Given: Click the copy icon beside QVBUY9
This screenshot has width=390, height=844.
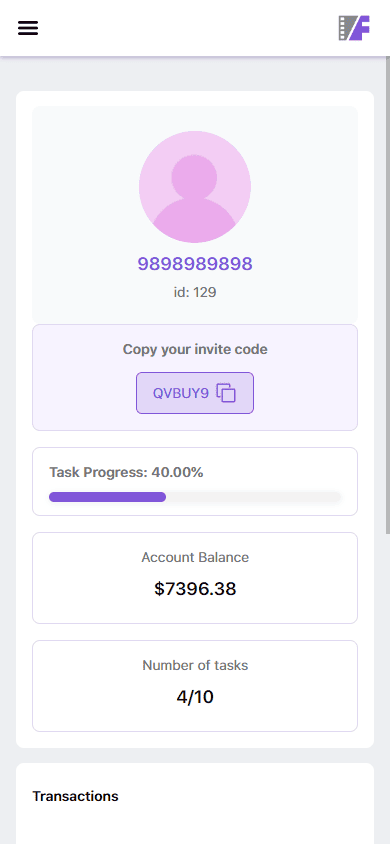Looking at the screenshot, I should point(226,392).
